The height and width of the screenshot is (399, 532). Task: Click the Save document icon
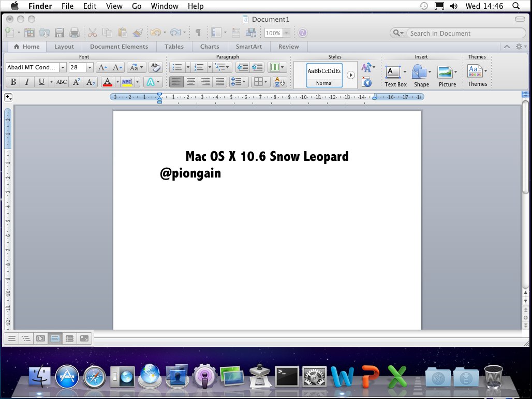click(x=60, y=33)
